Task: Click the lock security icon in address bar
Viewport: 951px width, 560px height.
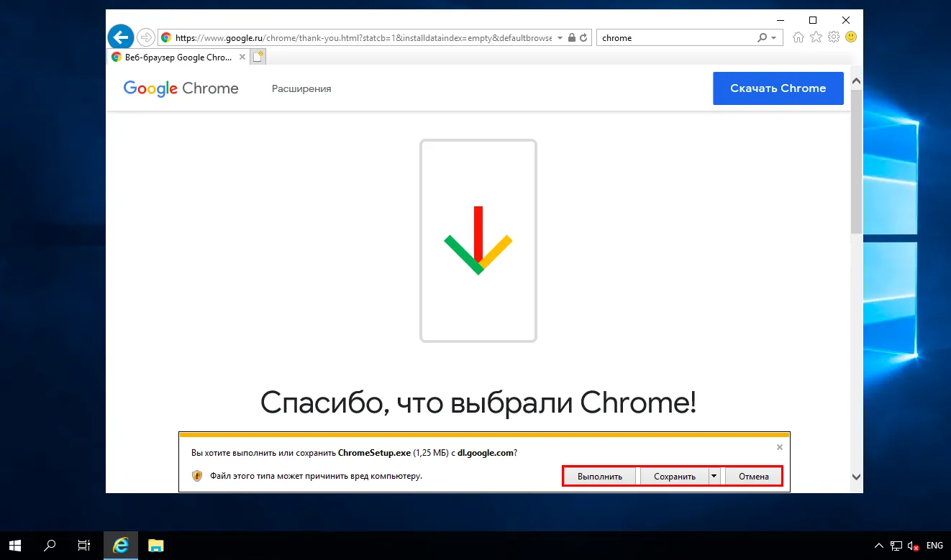Action: click(572, 37)
